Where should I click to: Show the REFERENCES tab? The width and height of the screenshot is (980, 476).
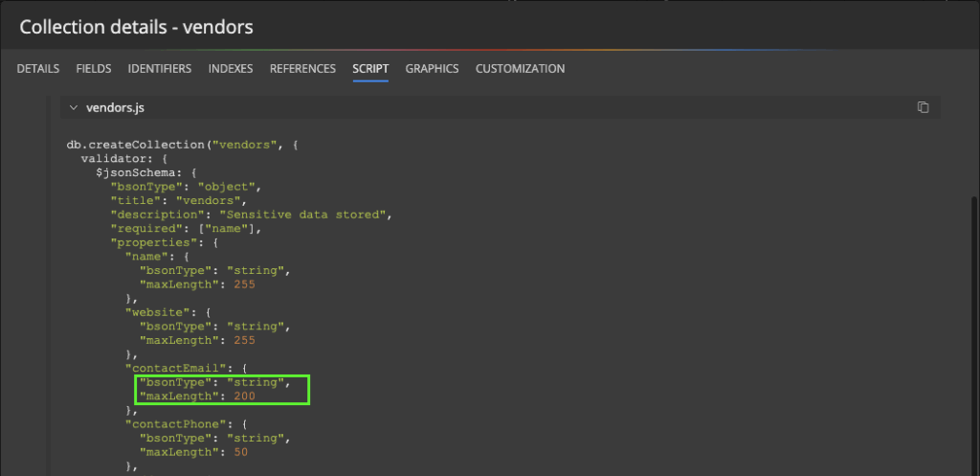pyautogui.click(x=302, y=69)
